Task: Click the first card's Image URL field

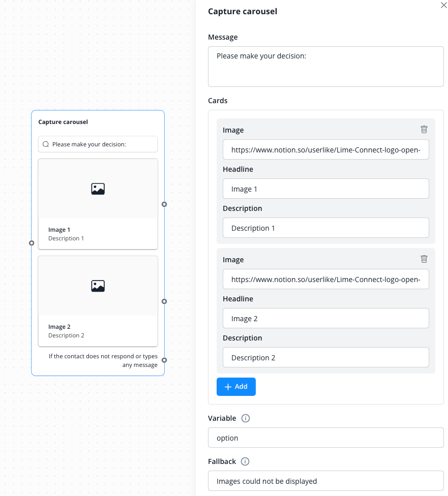Action: pyautogui.click(x=325, y=150)
